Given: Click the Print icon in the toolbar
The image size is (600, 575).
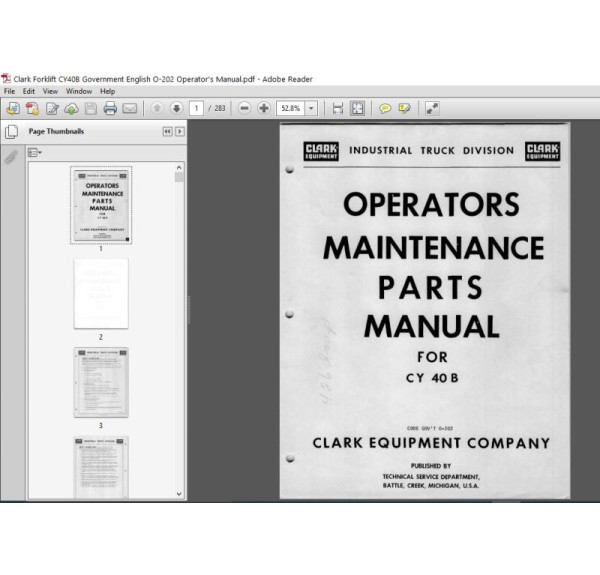Looking at the screenshot, I should (111, 108).
